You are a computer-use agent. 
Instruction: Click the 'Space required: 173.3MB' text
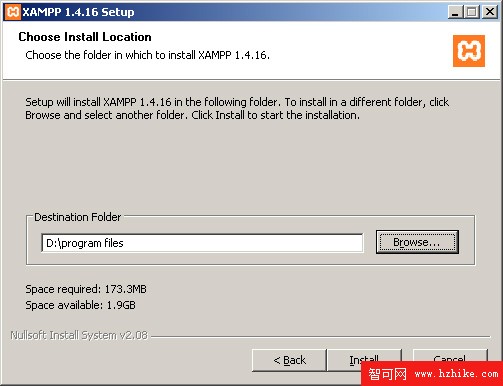coord(86,289)
